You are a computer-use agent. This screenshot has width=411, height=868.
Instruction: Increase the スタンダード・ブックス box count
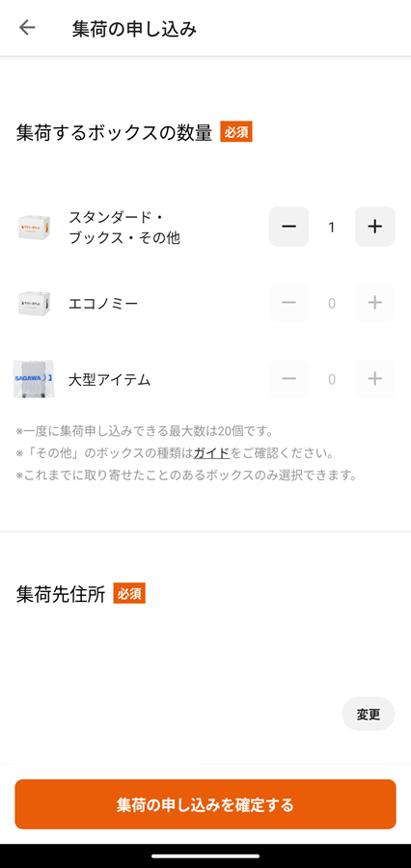point(375,227)
